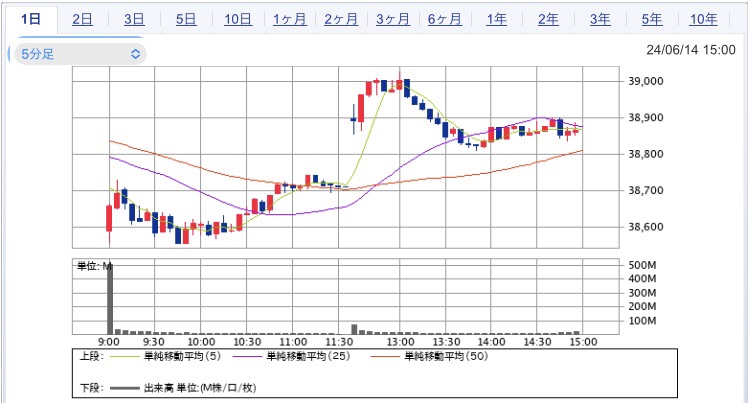Click the 単純移動平均(5) legend entry
Image resolution: width=750 pixels, height=403 pixels.
pyautogui.click(x=182, y=356)
